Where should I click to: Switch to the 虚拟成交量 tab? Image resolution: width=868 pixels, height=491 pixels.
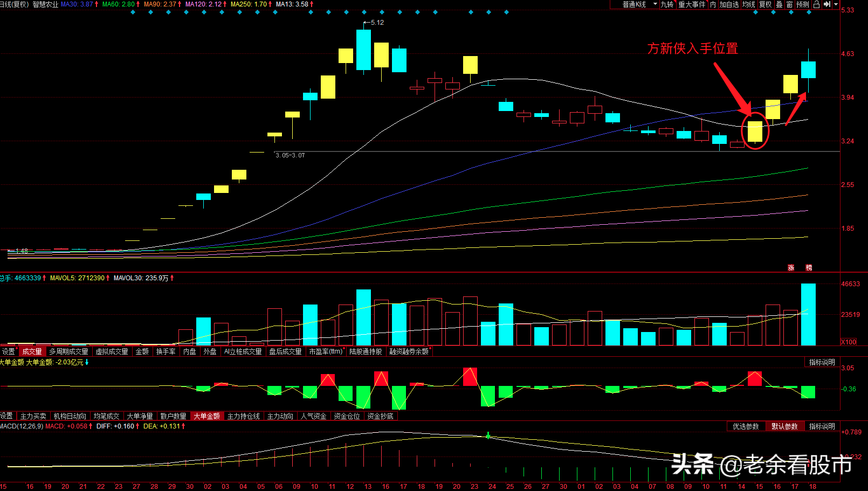pyautogui.click(x=112, y=351)
